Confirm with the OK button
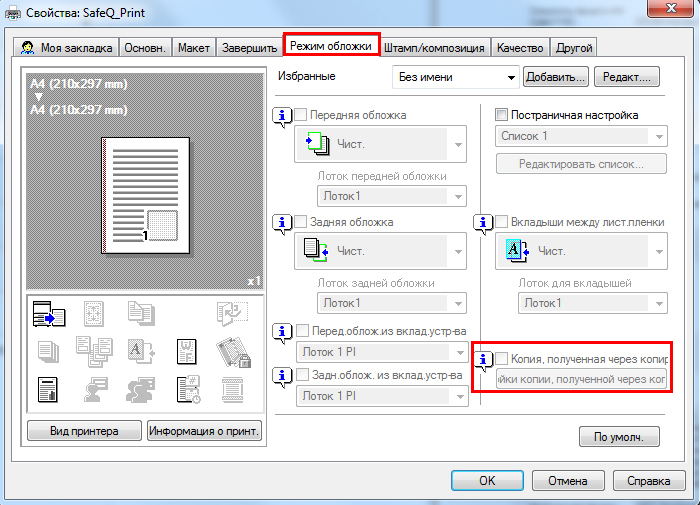700x505 pixels. pyautogui.click(x=487, y=481)
